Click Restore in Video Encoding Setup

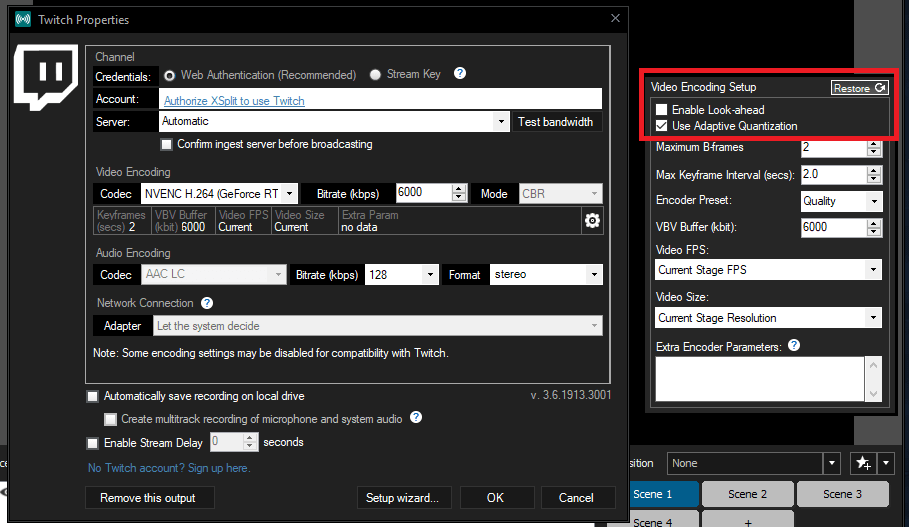pyautogui.click(x=859, y=88)
